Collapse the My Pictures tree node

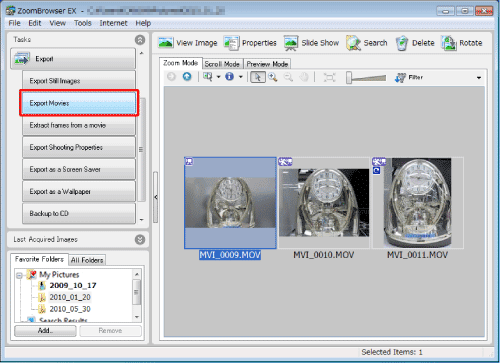[x=19, y=275]
